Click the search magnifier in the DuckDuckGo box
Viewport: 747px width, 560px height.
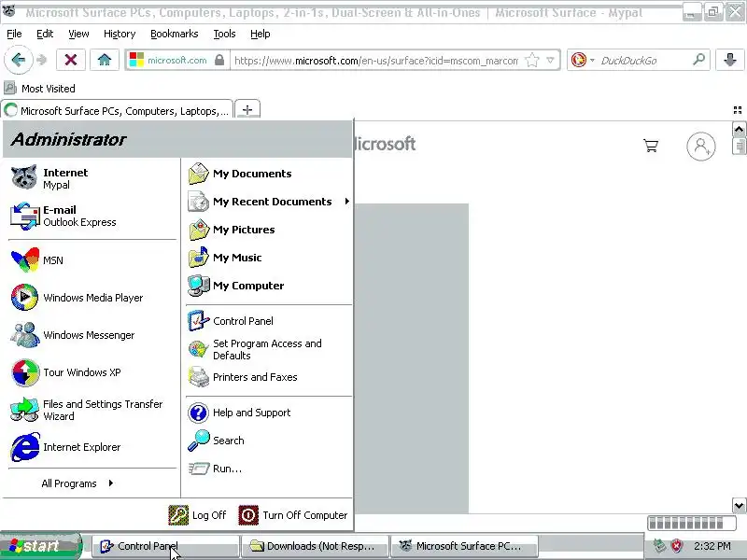pyautogui.click(x=698, y=60)
